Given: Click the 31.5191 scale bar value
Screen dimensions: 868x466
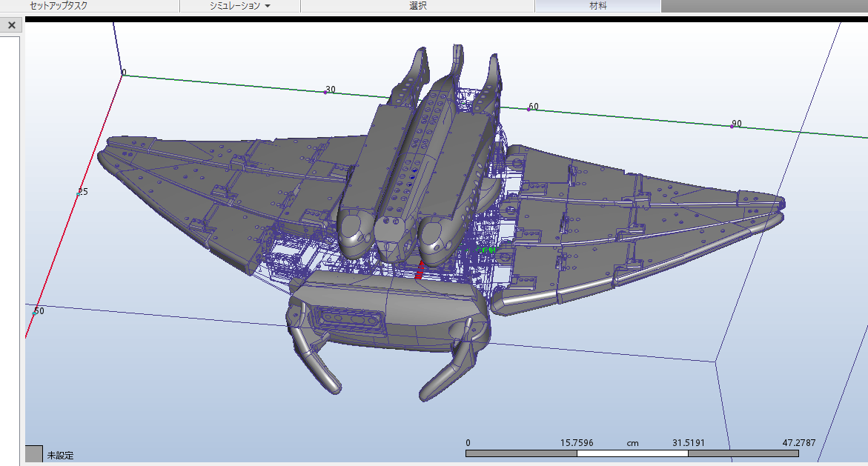Looking at the screenshot, I should click(x=688, y=443).
